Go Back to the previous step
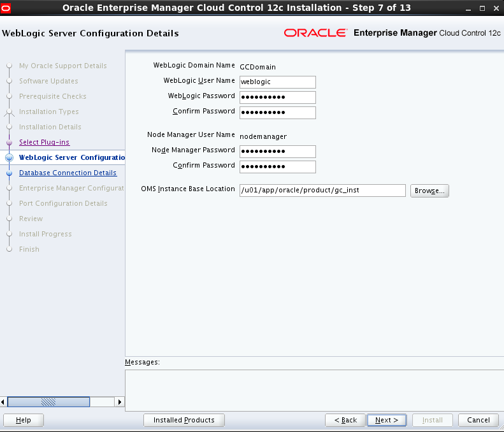Image resolution: width=504 pixels, height=432 pixels. pos(345,420)
